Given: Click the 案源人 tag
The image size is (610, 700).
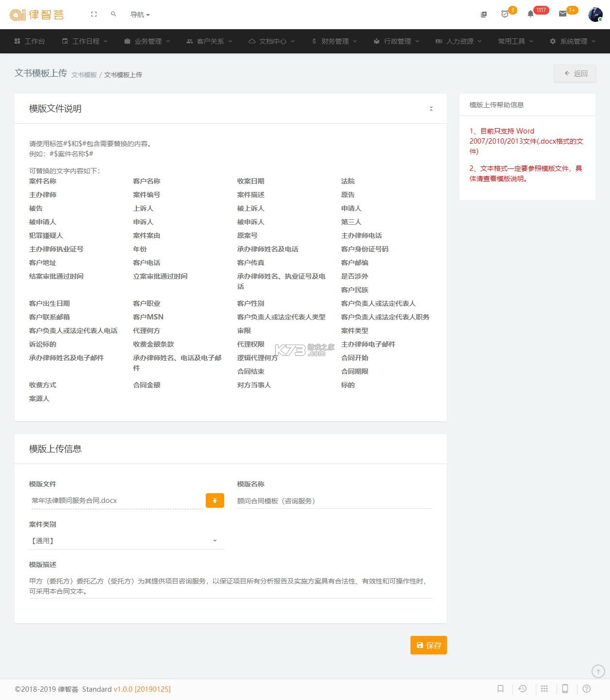Looking at the screenshot, I should (x=39, y=399).
